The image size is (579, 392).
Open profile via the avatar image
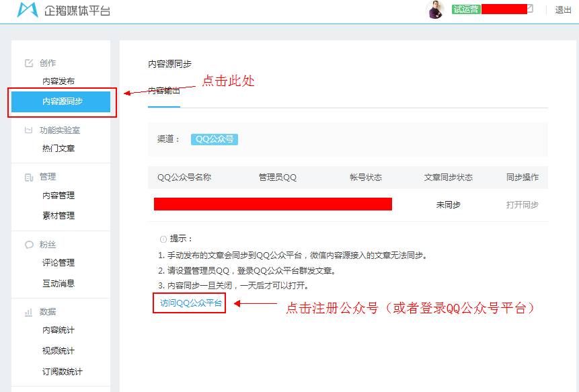pyautogui.click(x=434, y=9)
